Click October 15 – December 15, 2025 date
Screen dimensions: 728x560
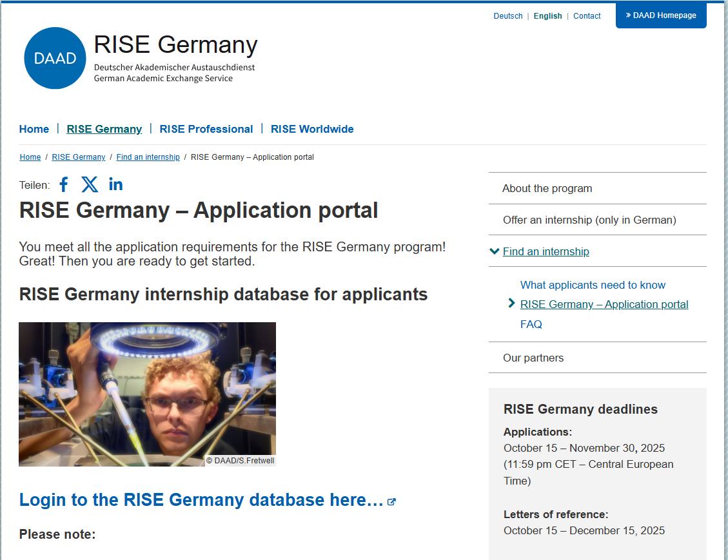point(584,531)
